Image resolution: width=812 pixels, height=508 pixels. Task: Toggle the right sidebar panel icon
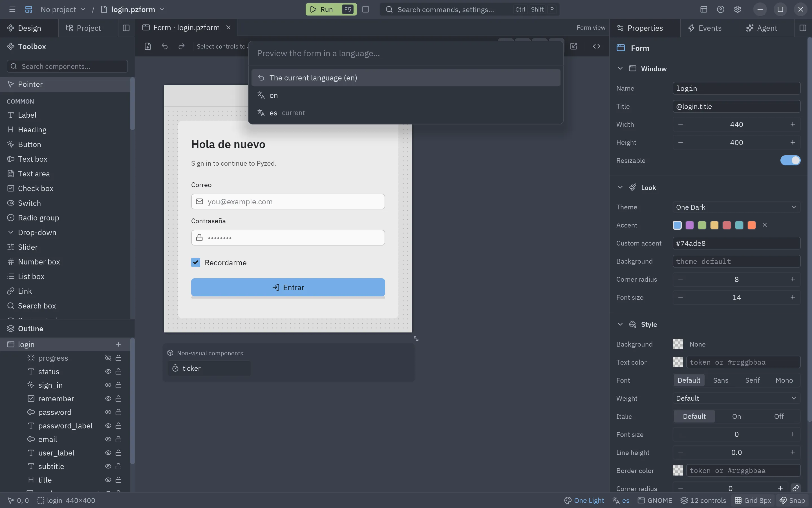click(803, 28)
